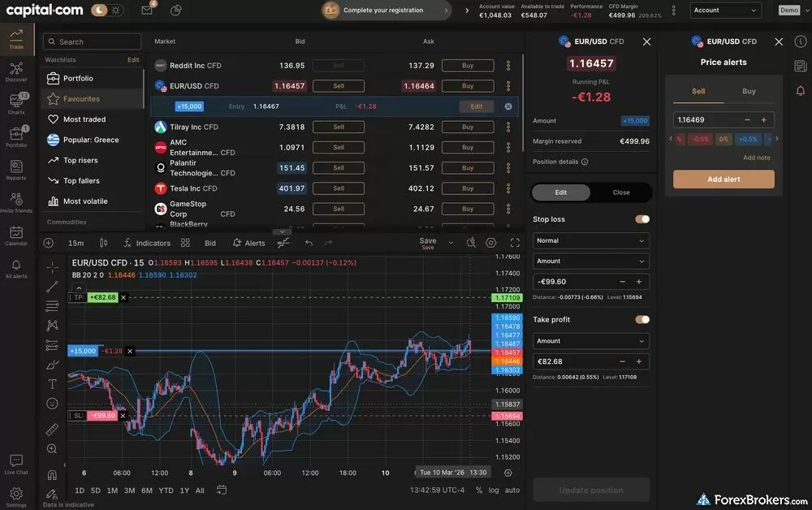Image resolution: width=812 pixels, height=510 pixels.
Task: Expand the Save chart dropdown arrow
Action: [x=451, y=243]
